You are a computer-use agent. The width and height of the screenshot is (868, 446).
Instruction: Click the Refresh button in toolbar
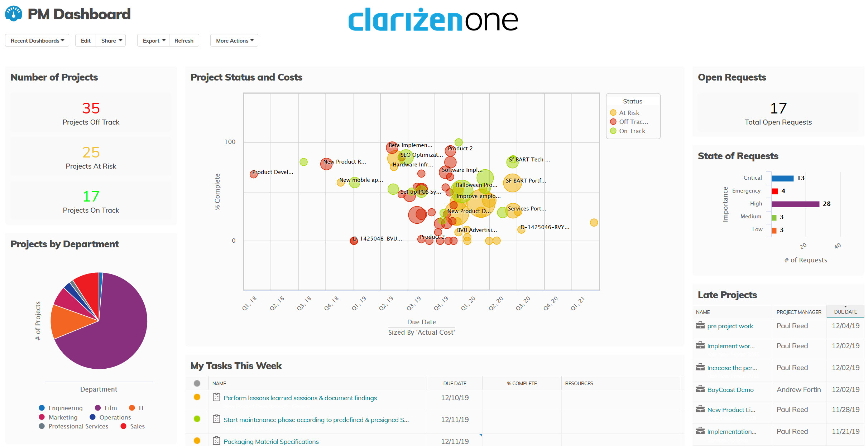pyautogui.click(x=183, y=40)
